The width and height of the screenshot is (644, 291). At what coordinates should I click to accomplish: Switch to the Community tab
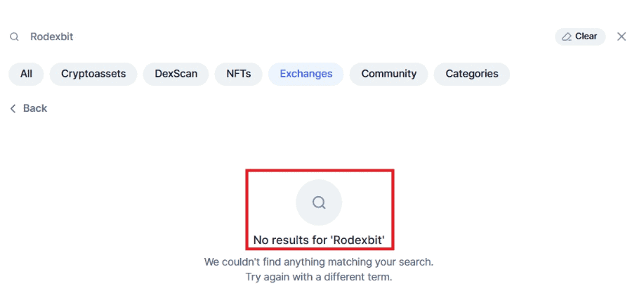389,74
